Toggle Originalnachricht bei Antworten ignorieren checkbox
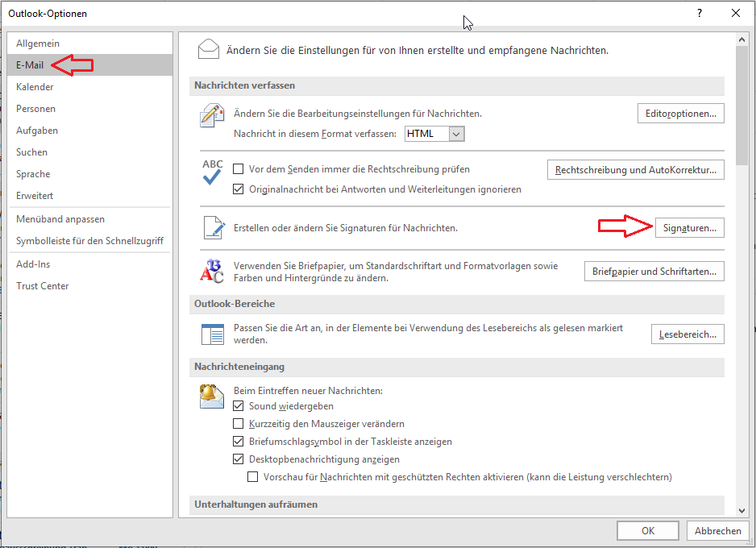The image size is (756, 548). point(239,189)
